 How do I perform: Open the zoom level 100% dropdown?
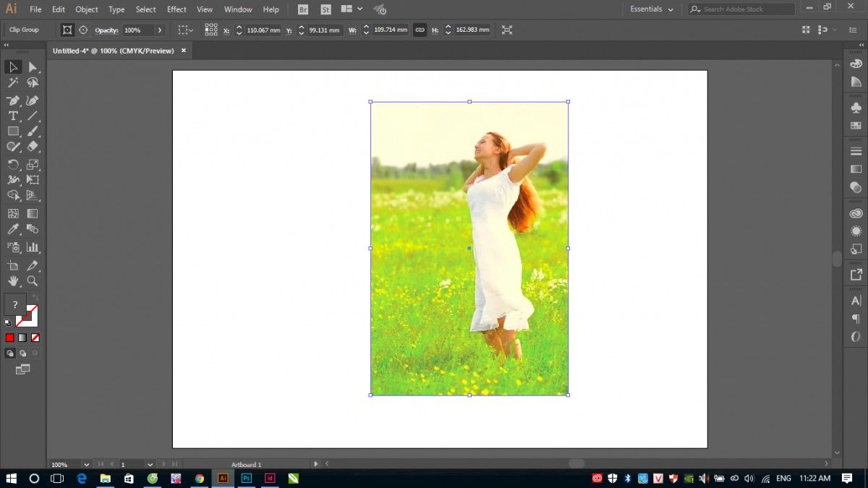86,464
